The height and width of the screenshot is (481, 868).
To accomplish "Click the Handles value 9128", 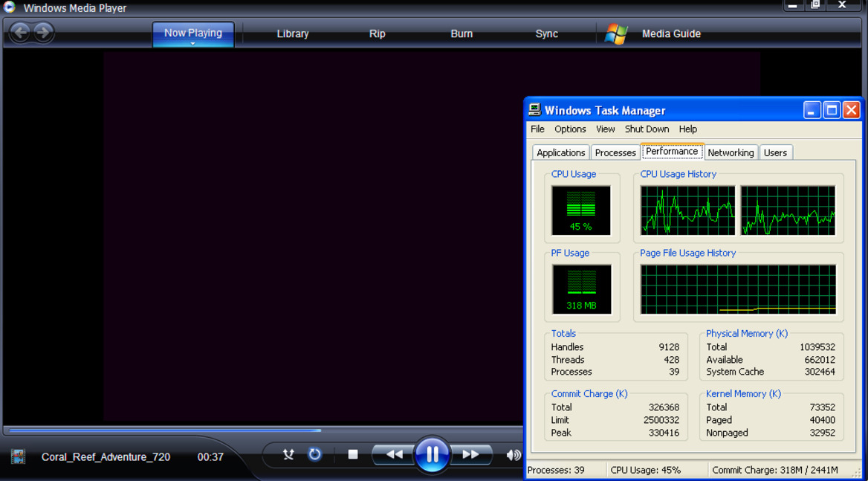I will (x=669, y=347).
